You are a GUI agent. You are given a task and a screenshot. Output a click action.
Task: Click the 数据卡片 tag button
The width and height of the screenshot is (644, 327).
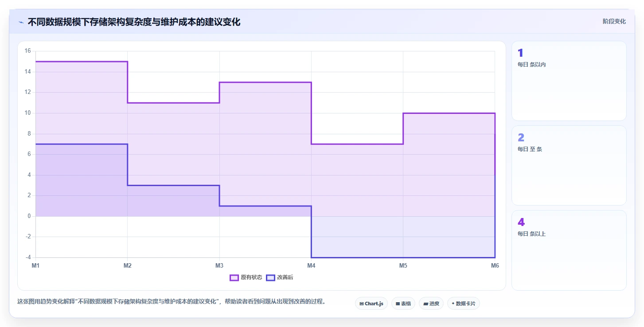coord(463,304)
